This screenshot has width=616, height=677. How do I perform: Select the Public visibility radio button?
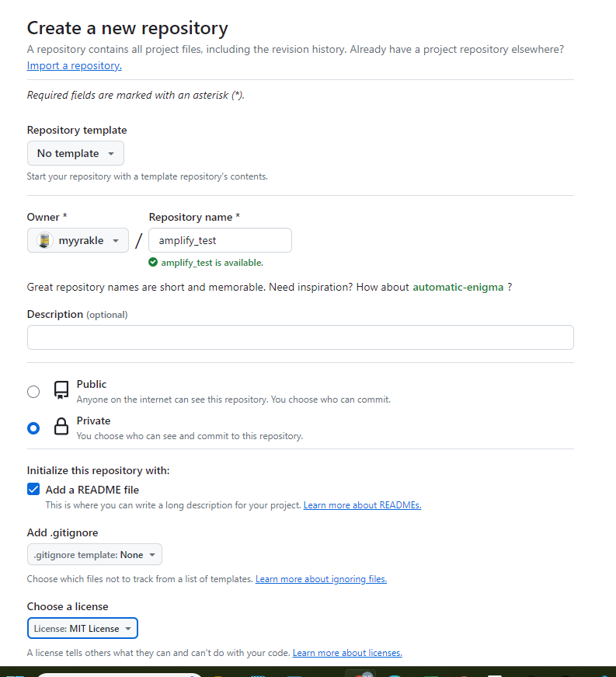coord(33,392)
